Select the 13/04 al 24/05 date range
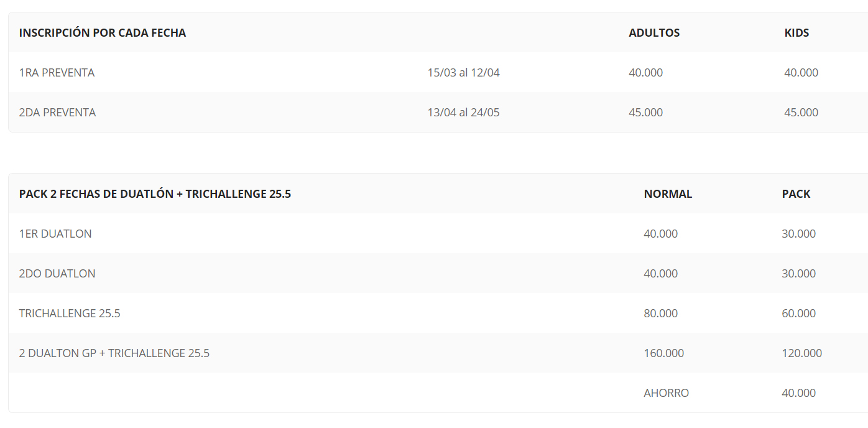The height and width of the screenshot is (428, 868). click(463, 113)
